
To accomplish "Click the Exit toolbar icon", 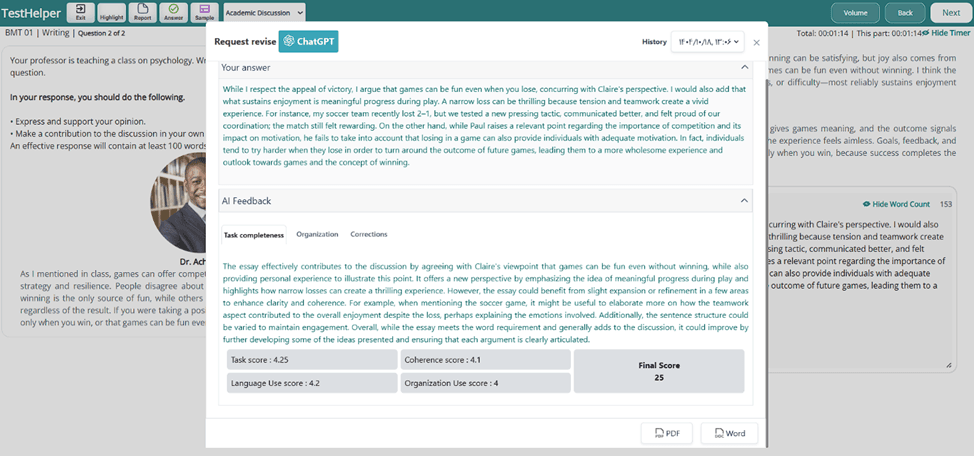I will 80,12.
